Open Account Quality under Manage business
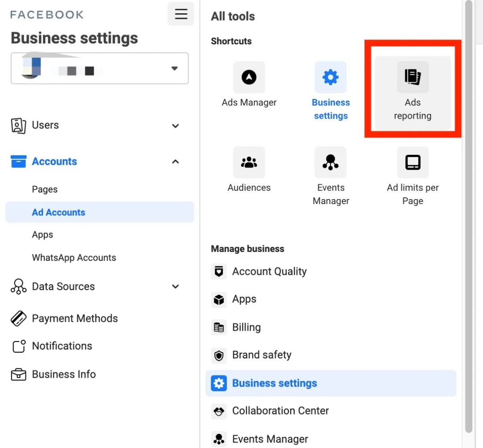 pyautogui.click(x=269, y=272)
